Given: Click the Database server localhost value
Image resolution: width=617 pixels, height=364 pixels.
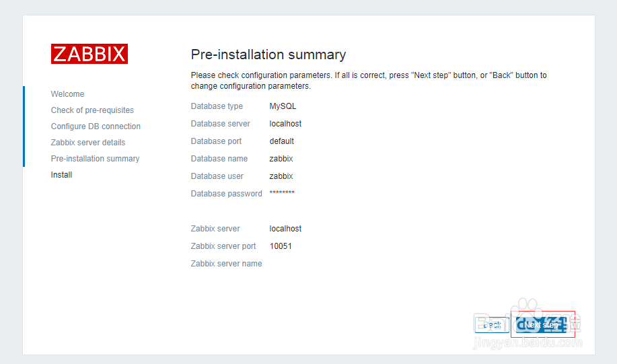Looking at the screenshot, I should coord(285,124).
